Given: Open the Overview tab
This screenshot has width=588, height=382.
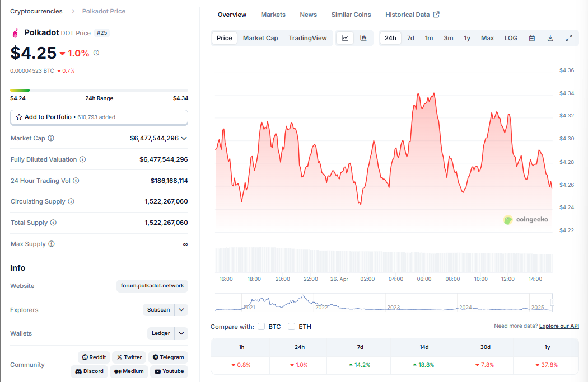Looking at the screenshot, I should point(232,15).
